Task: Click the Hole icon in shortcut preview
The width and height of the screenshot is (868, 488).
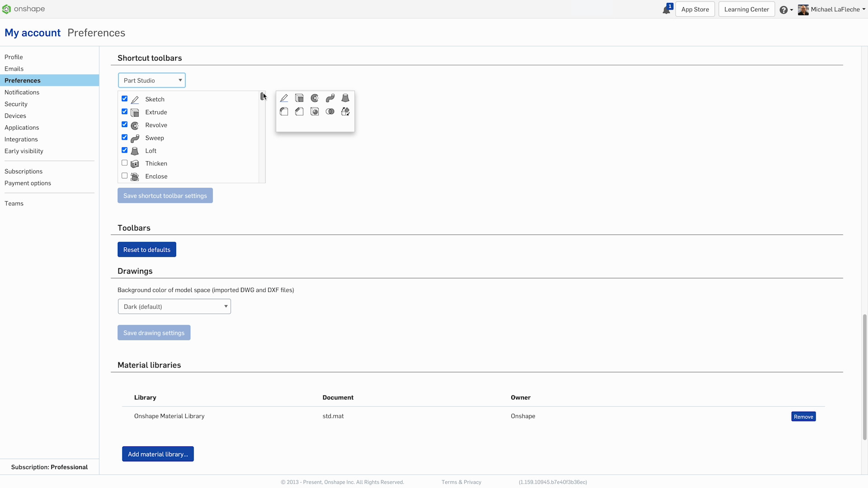Action: coord(315,112)
